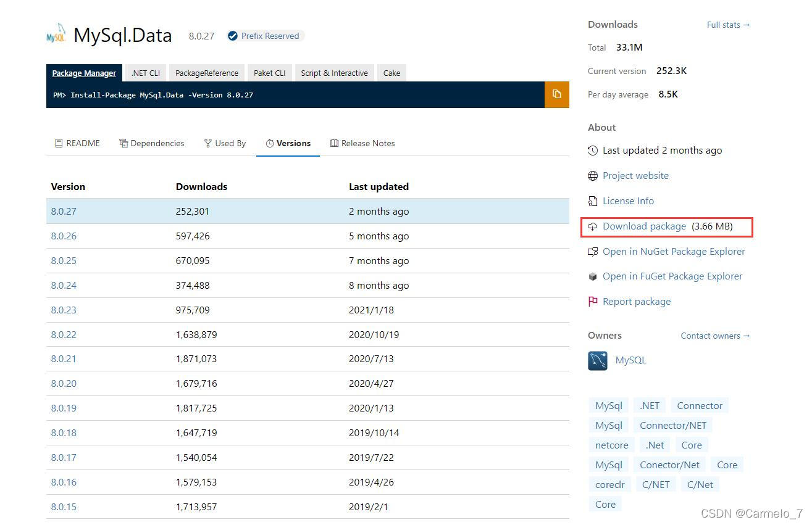
Task: Open the MySQL owner profile link
Action: tap(630, 360)
